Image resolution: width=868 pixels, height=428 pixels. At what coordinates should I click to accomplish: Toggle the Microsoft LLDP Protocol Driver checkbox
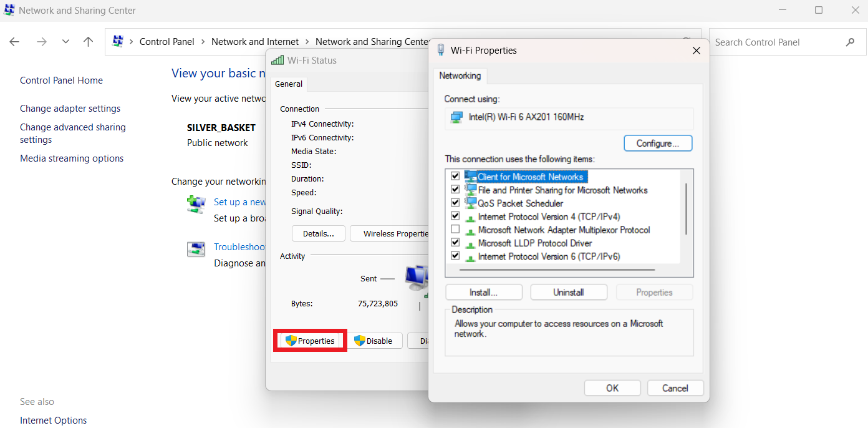(455, 243)
